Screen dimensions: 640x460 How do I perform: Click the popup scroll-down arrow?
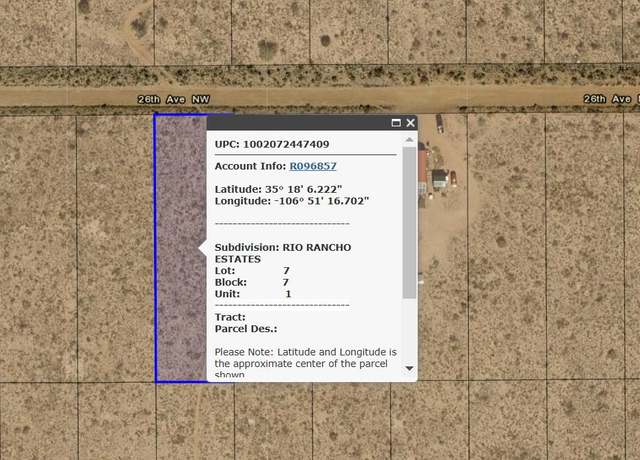[409, 369]
